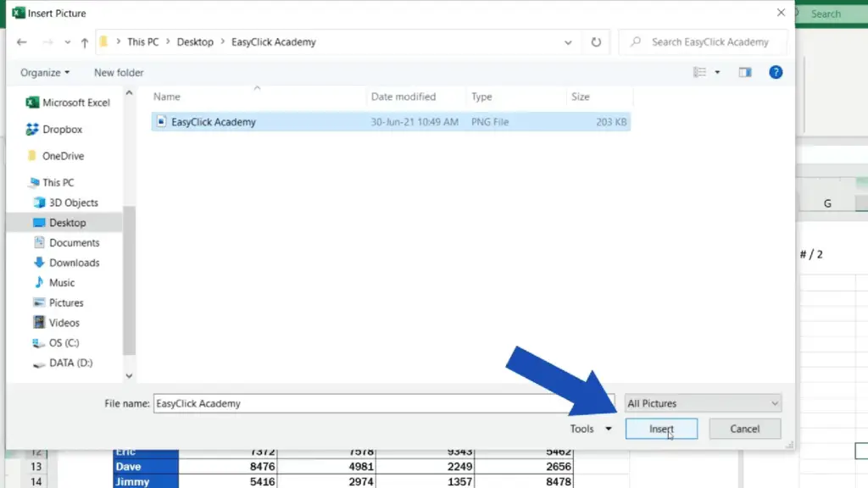
Task: Click the Dave cell in the spreadsheet
Action: [146, 467]
